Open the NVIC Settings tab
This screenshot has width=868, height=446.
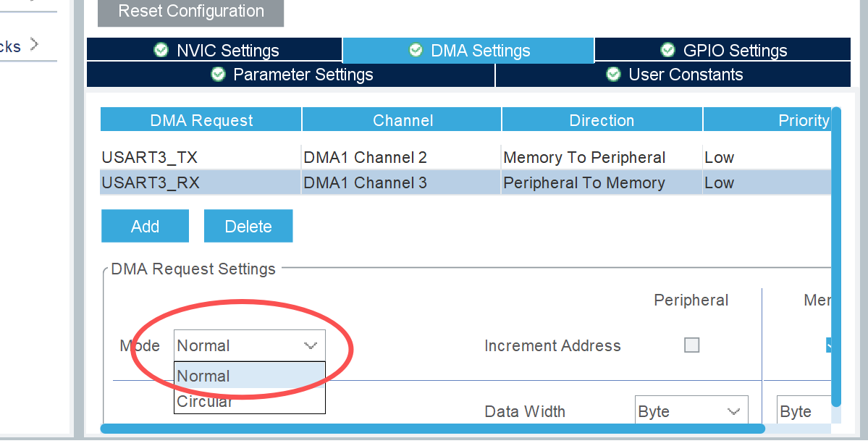coord(214,51)
